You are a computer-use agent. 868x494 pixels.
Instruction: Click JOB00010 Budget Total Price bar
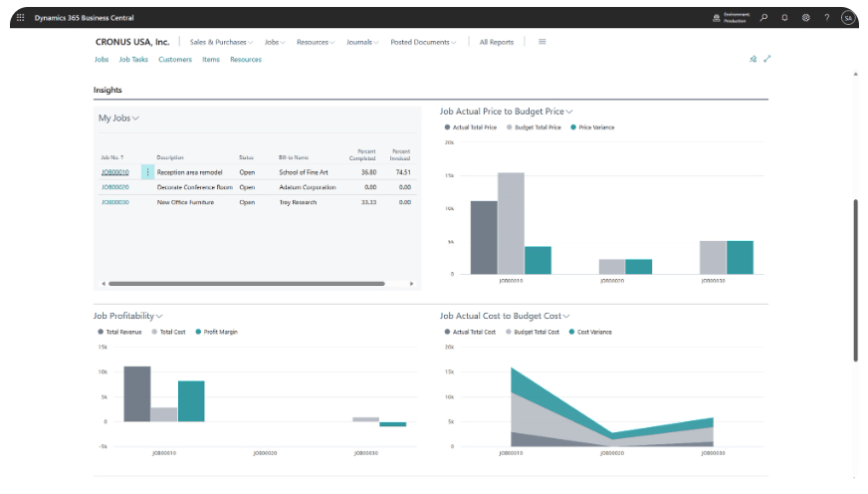(x=511, y=223)
